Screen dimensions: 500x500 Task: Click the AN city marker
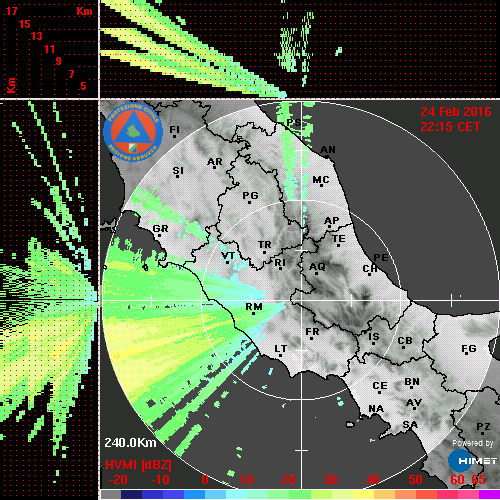pyautogui.click(x=327, y=157)
